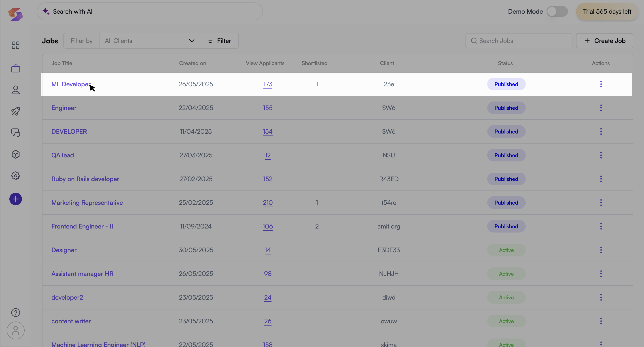View the 210 applicants for Marketing Representative
The height and width of the screenshot is (347, 644).
268,203
